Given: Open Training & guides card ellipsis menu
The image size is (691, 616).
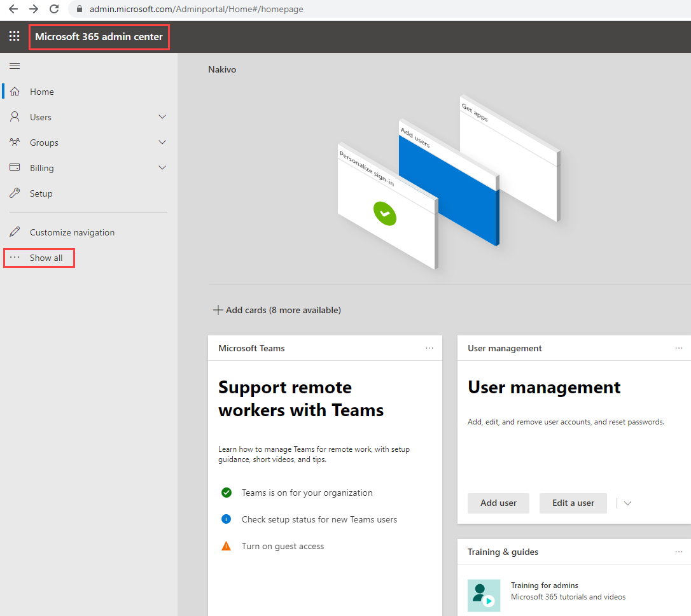Looking at the screenshot, I should 679,552.
